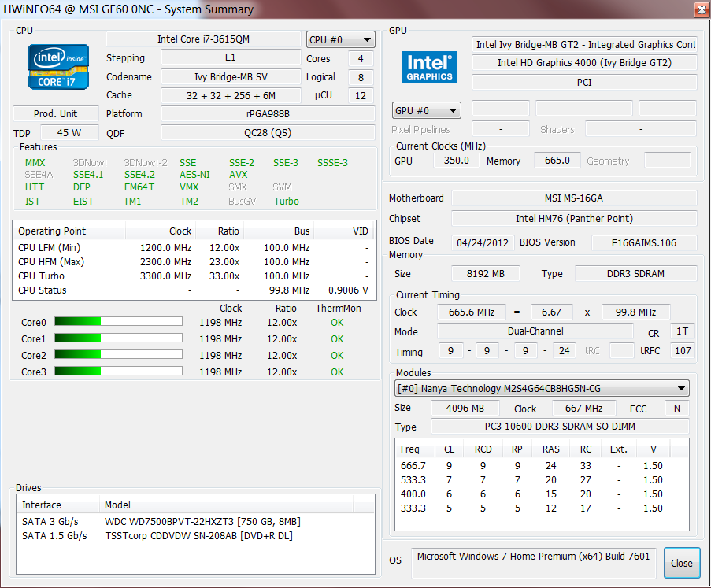Select the 533.3 frequency timing row

click(542, 479)
